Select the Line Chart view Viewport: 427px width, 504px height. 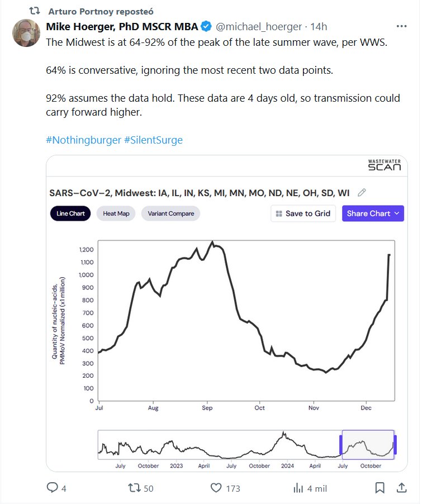[x=70, y=213]
